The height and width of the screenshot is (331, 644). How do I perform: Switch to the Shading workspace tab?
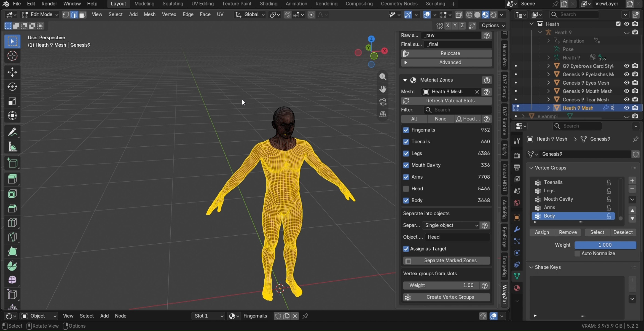pyautogui.click(x=268, y=4)
